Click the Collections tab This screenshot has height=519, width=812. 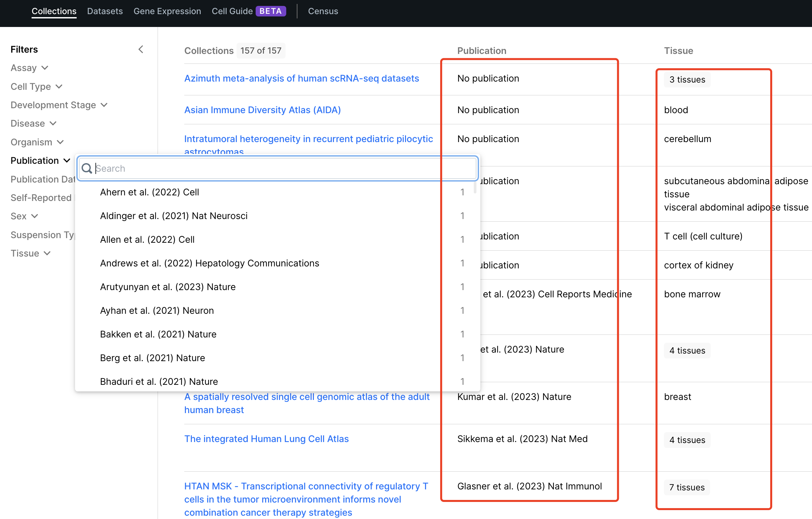(53, 11)
